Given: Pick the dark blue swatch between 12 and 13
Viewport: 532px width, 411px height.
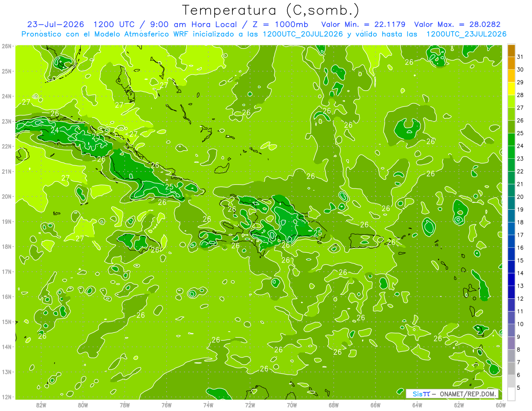Looking at the screenshot, I should coord(511,292).
